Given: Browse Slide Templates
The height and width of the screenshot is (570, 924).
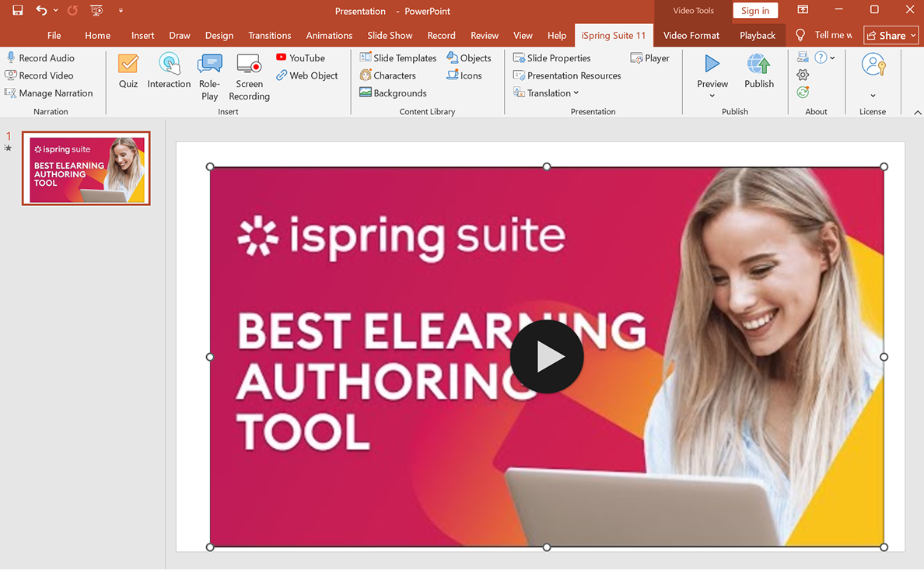Looking at the screenshot, I should point(398,57).
